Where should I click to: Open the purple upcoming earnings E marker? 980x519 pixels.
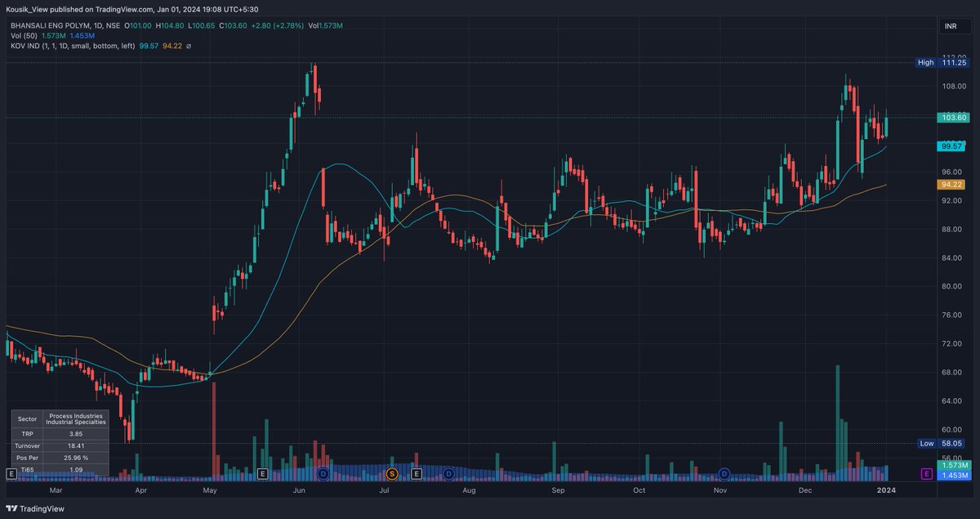(926, 473)
